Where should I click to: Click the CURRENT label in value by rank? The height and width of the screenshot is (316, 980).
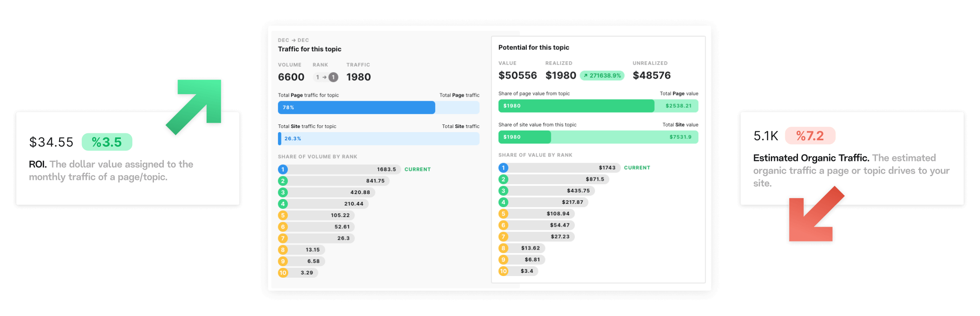click(637, 168)
